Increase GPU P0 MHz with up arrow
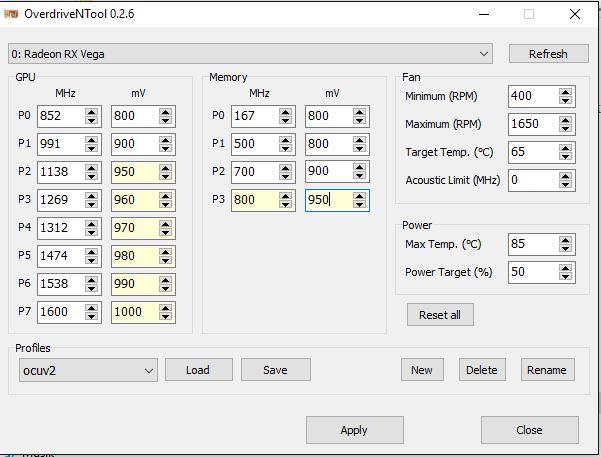The width and height of the screenshot is (601, 457). point(92,112)
